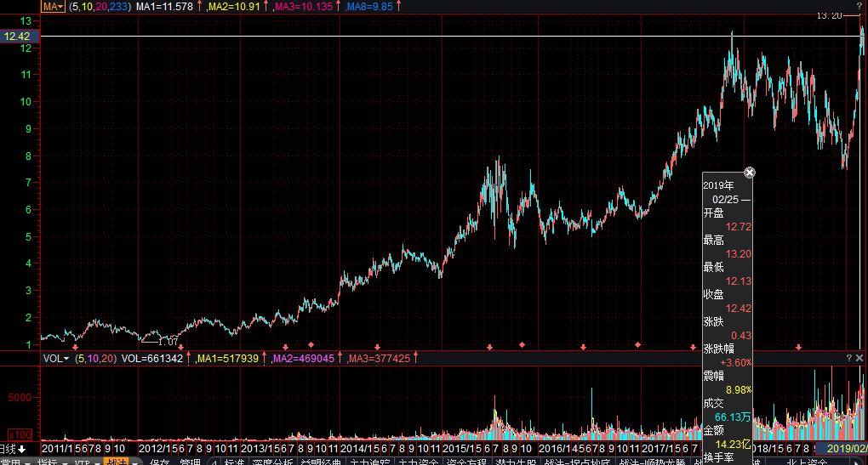Expand the MA indicator dropdown

[53, 7]
